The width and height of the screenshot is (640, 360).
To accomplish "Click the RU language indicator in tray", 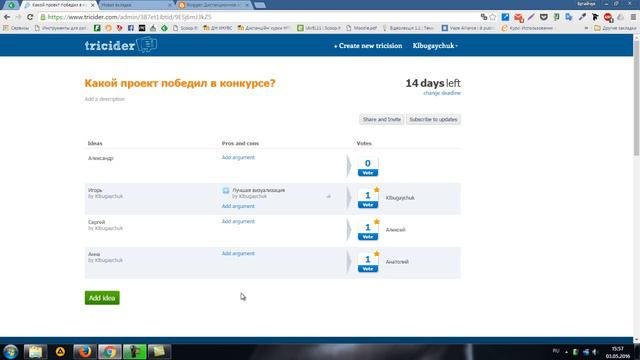I will pyautogui.click(x=556, y=351).
